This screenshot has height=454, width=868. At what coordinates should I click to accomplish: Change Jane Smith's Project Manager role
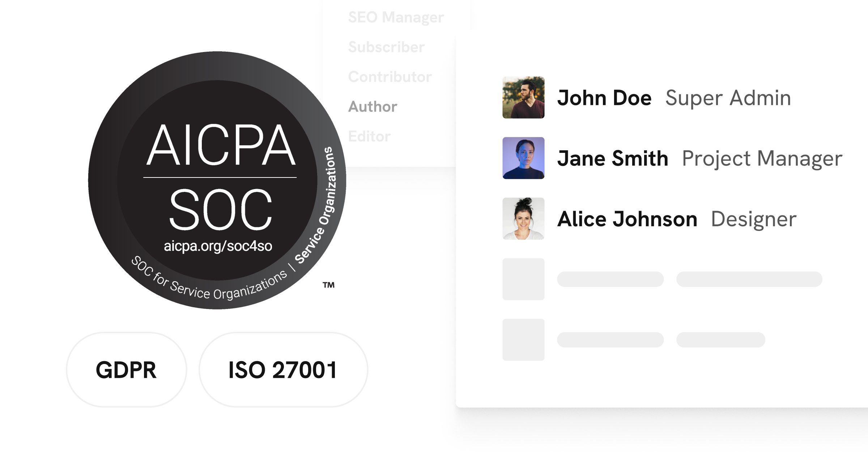(x=762, y=159)
